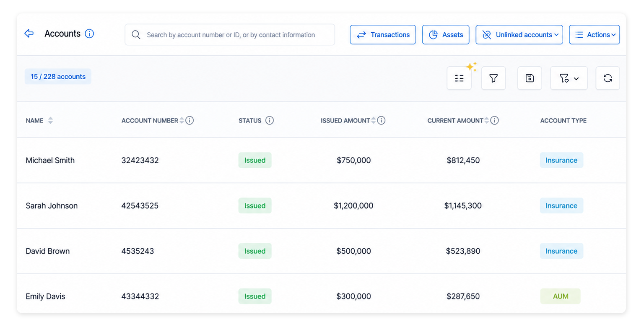
Task: Click the info icon beside Status header
Action: click(x=270, y=120)
